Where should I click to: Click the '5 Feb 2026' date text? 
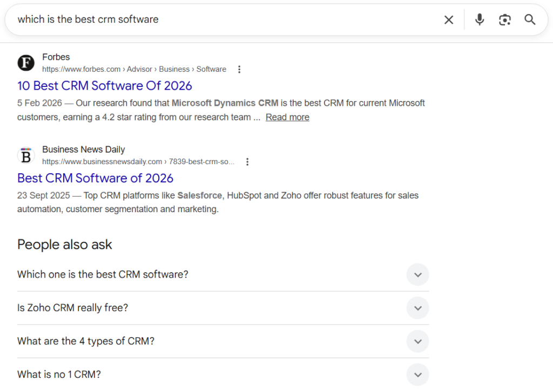point(39,103)
